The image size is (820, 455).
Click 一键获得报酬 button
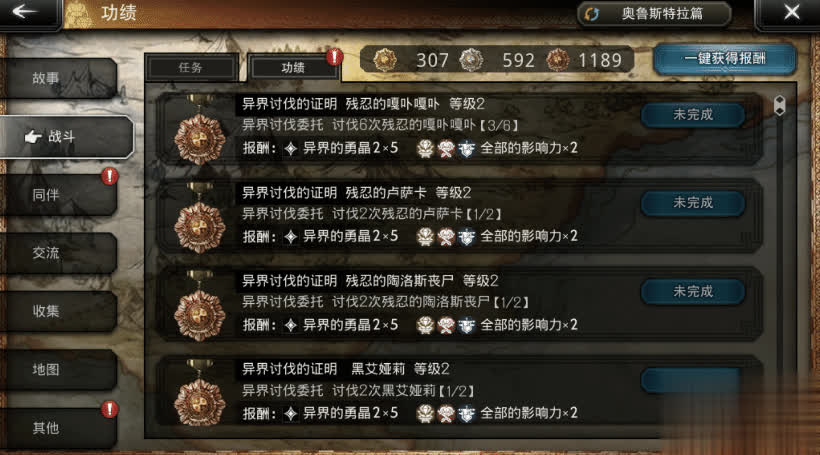pos(725,59)
